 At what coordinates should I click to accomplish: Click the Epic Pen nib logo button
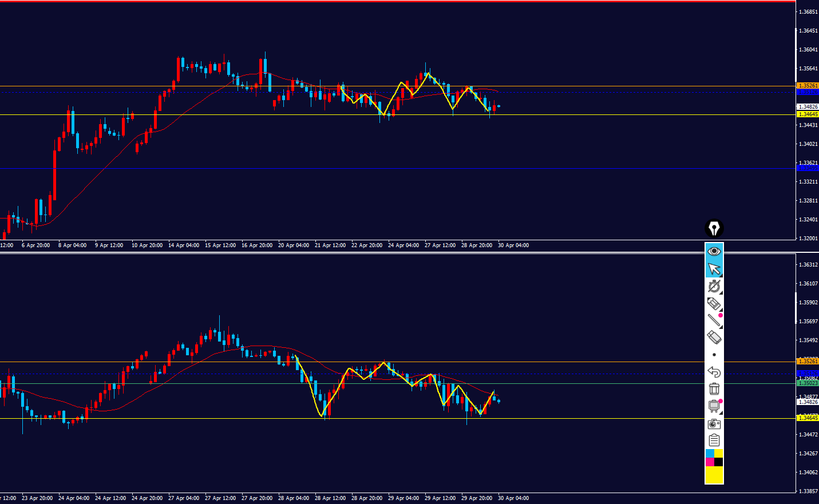714,229
